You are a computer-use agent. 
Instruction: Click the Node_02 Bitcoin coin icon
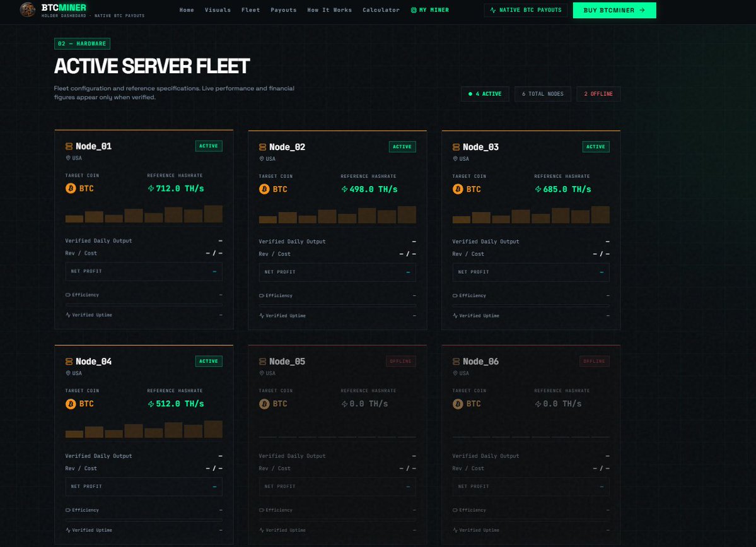tap(264, 189)
